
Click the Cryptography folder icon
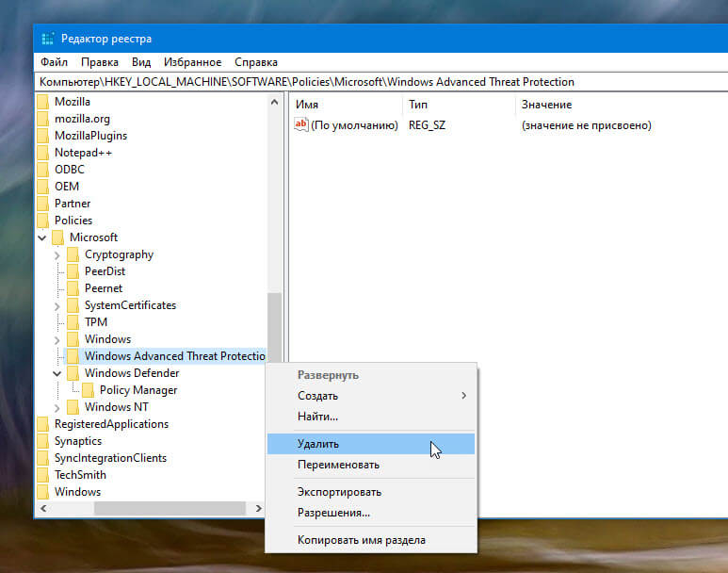73,254
